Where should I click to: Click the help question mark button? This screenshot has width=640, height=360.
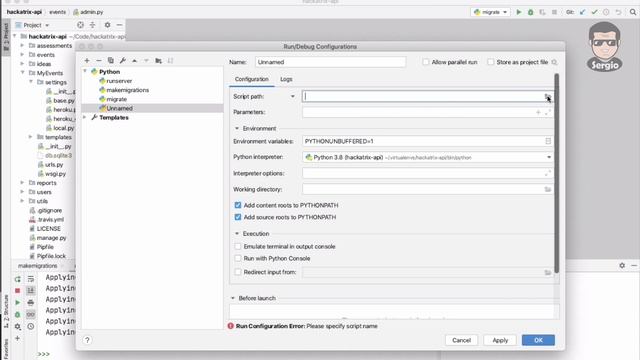point(87,340)
